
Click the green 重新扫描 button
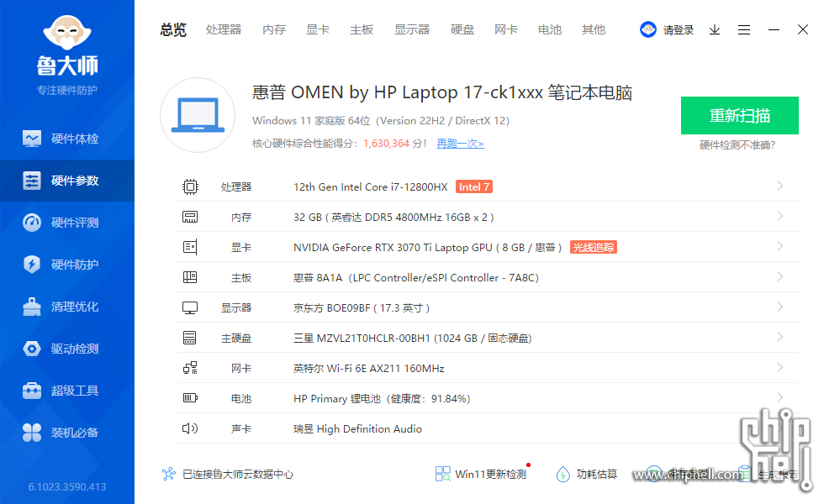[740, 116]
